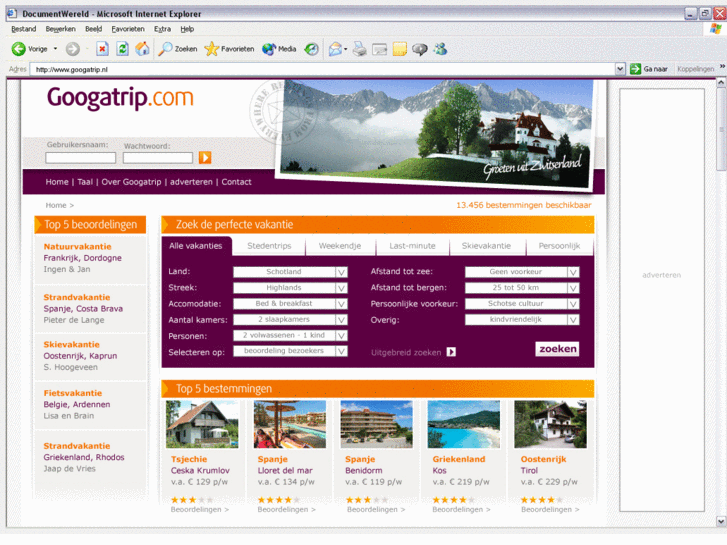Open the Oostenrijk Tirol thumbnail
This screenshot has height=545, width=727.
pos(550,424)
